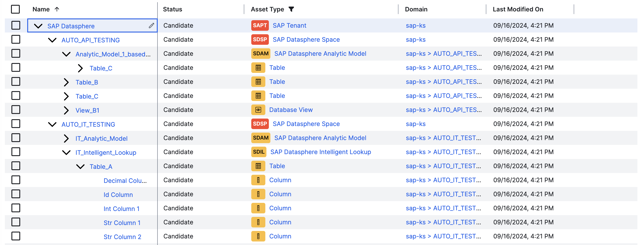The image size is (644, 245).
Task: Sort by the Name column header
Action: pyautogui.click(x=41, y=9)
